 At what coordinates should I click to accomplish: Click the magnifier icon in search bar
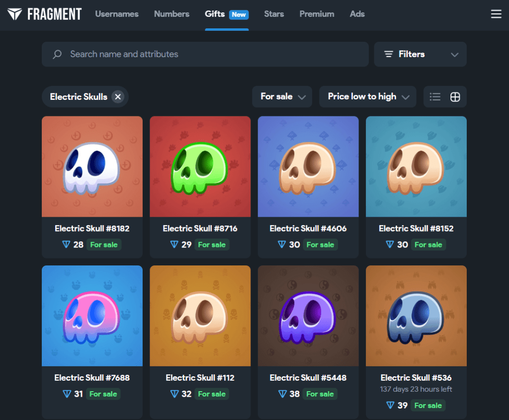coord(57,54)
